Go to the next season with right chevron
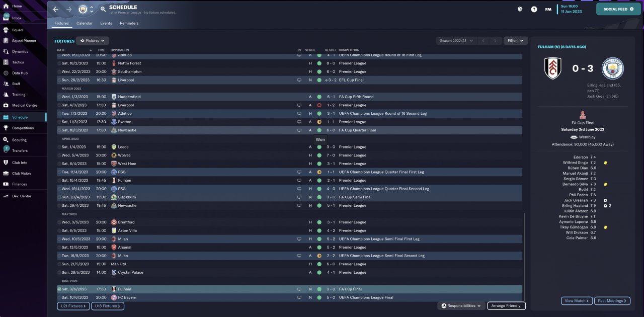 click(496, 41)
